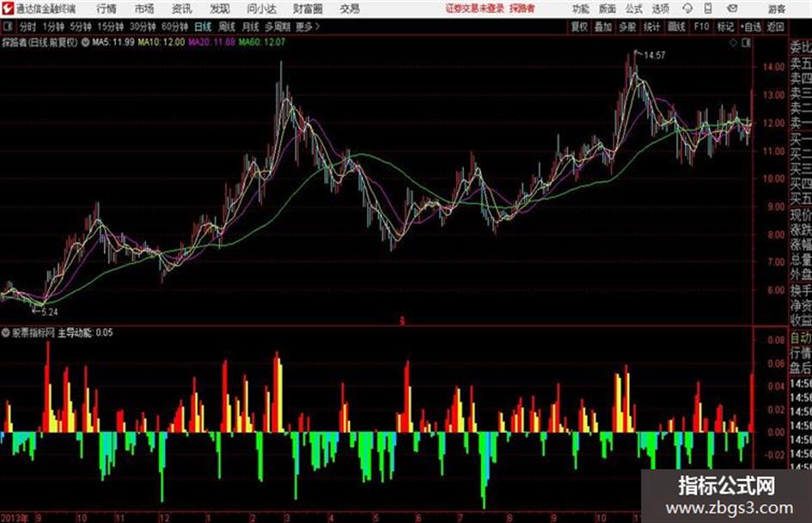
Task: Open the 选项 menu
Action: [x=661, y=9]
